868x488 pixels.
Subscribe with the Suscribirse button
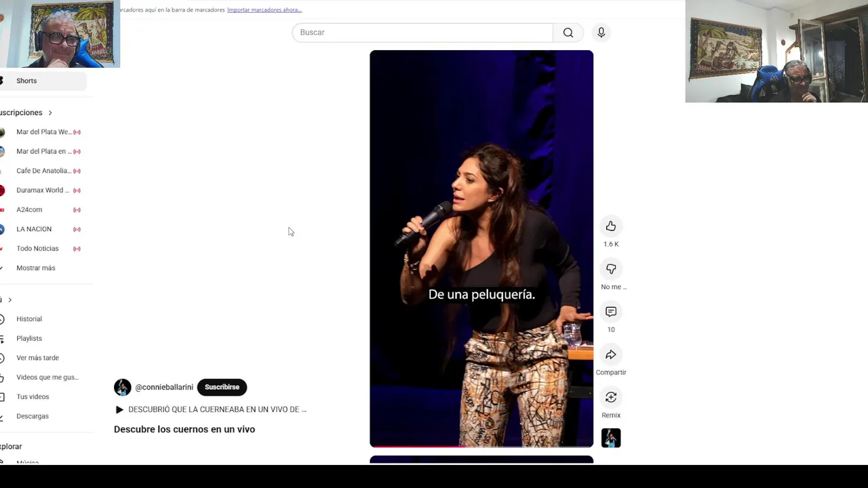click(222, 387)
